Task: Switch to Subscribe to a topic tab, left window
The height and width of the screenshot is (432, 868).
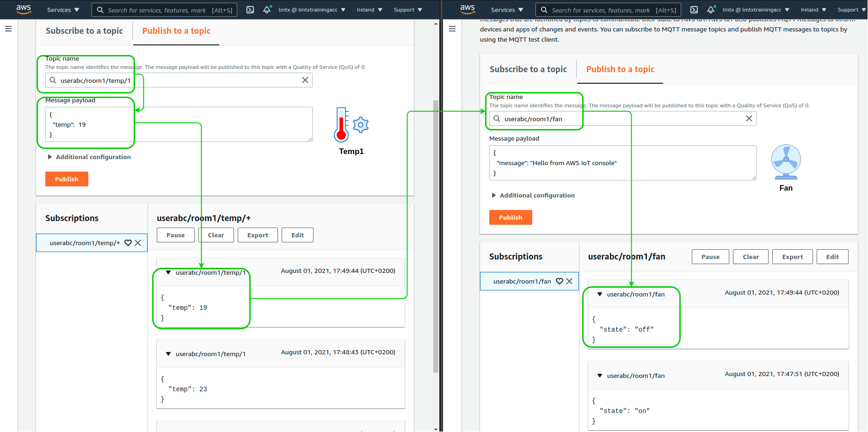Action: pyautogui.click(x=84, y=31)
